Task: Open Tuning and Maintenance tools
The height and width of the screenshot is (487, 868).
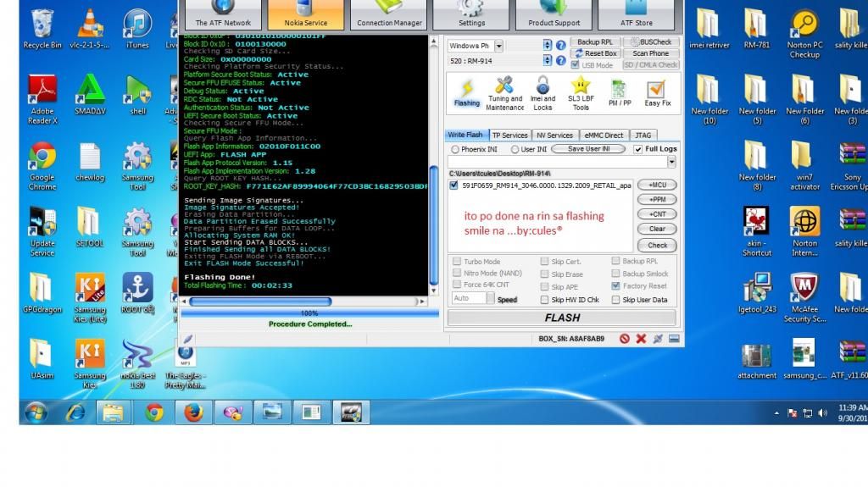Action: pyautogui.click(x=505, y=91)
